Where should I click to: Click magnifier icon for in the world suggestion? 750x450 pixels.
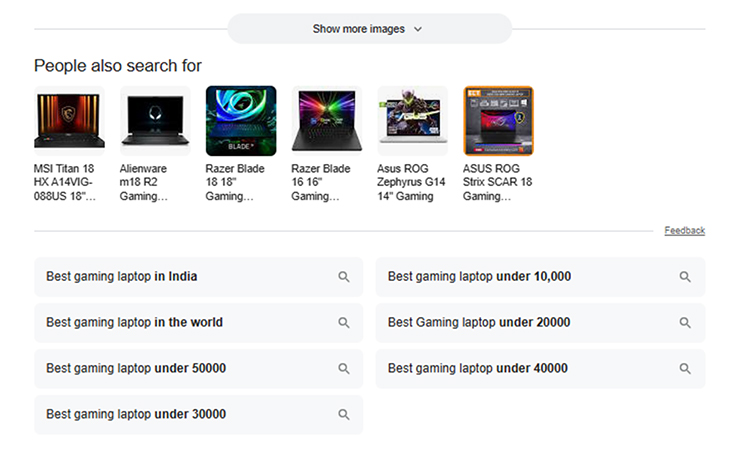coord(344,323)
